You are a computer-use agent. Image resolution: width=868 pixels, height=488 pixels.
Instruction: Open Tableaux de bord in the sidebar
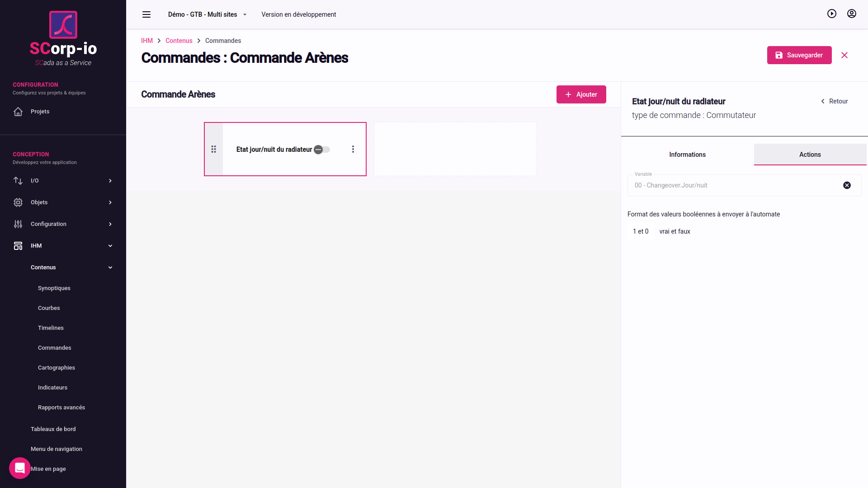(x=53, y=429)
